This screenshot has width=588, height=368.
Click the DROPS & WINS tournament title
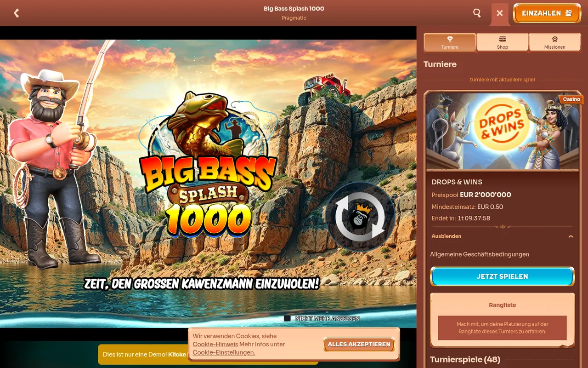click(x=457, y=182)
